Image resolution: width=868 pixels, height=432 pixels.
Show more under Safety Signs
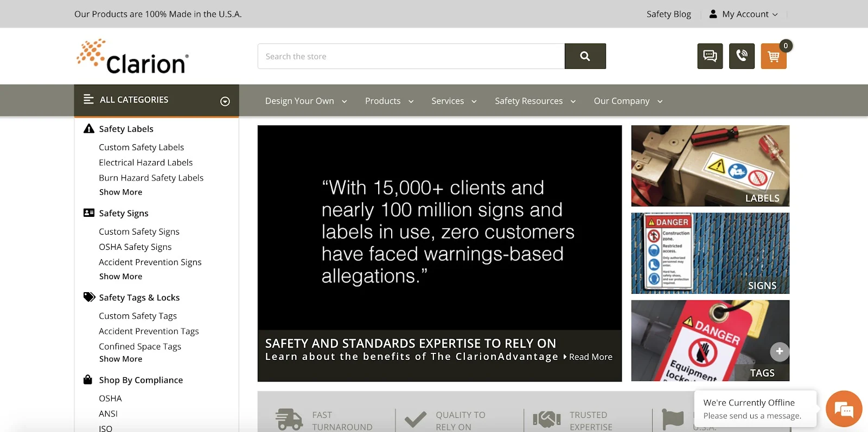(x=120, y=276)
